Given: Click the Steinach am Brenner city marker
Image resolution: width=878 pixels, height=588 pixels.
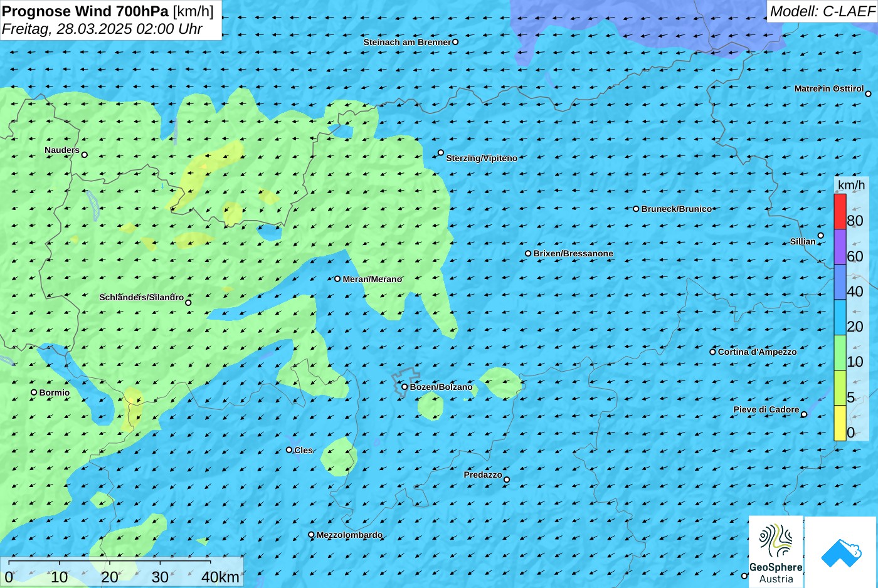Looking at the screenshot, I should [x=455, y=42].
